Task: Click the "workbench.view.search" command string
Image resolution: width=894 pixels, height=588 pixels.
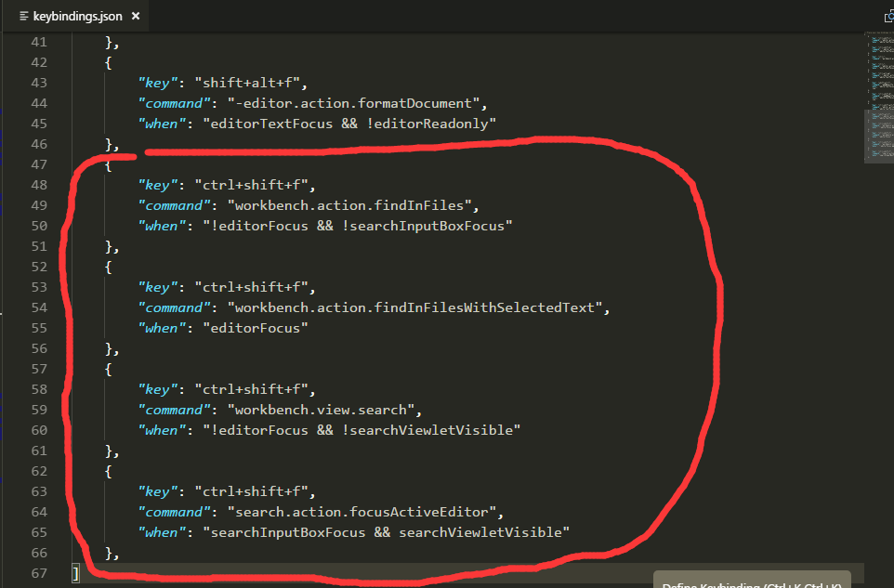Action: (x=321, y=410)
